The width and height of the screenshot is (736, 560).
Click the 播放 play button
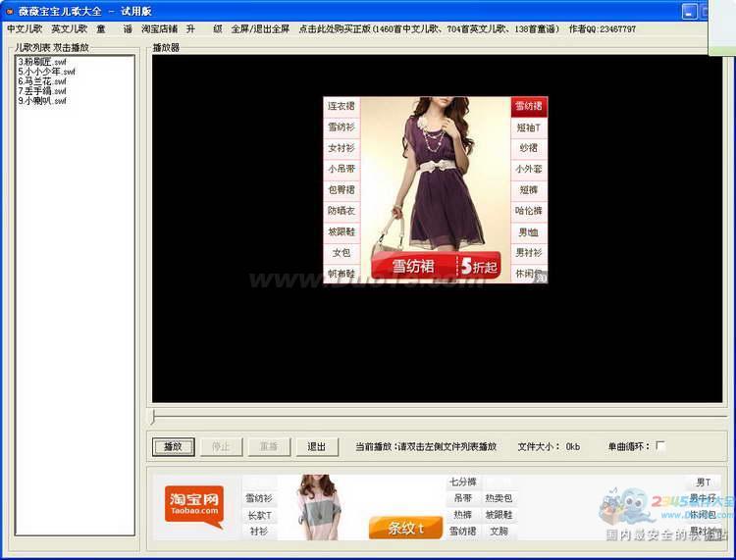(173, 446)
